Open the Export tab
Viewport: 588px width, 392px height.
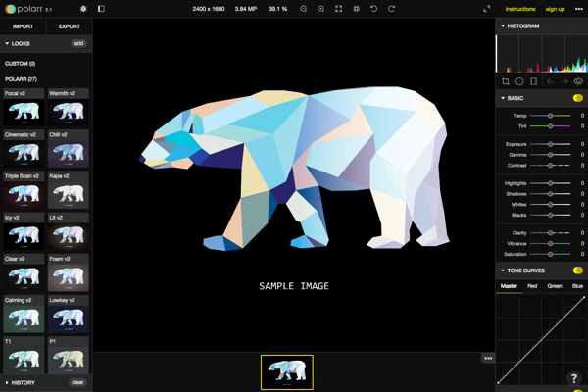tap(70, 26)
